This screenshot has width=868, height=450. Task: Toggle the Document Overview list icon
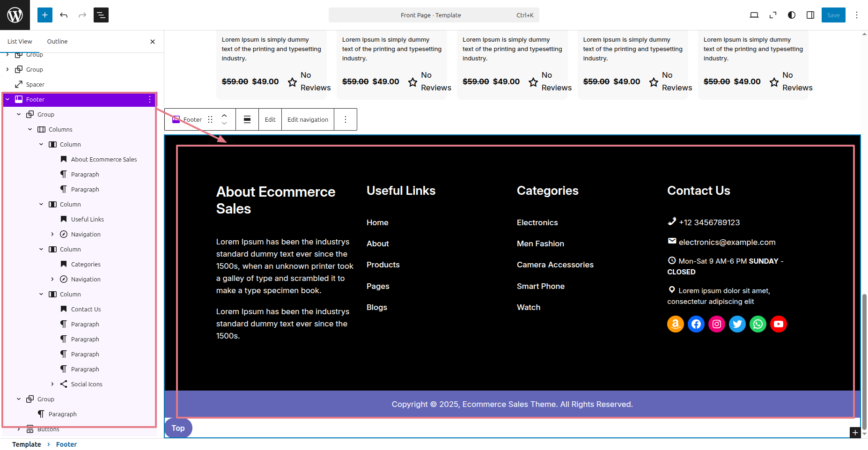pos(101,15)
